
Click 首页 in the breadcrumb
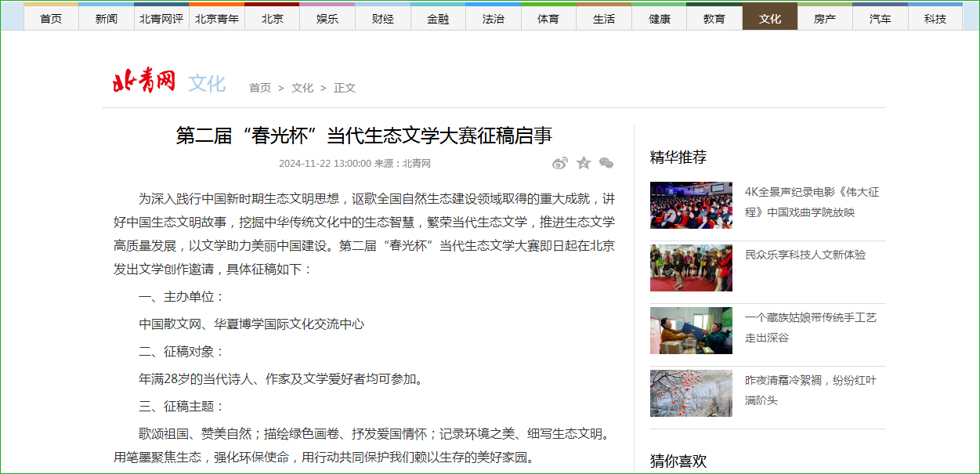coord(260,88)
